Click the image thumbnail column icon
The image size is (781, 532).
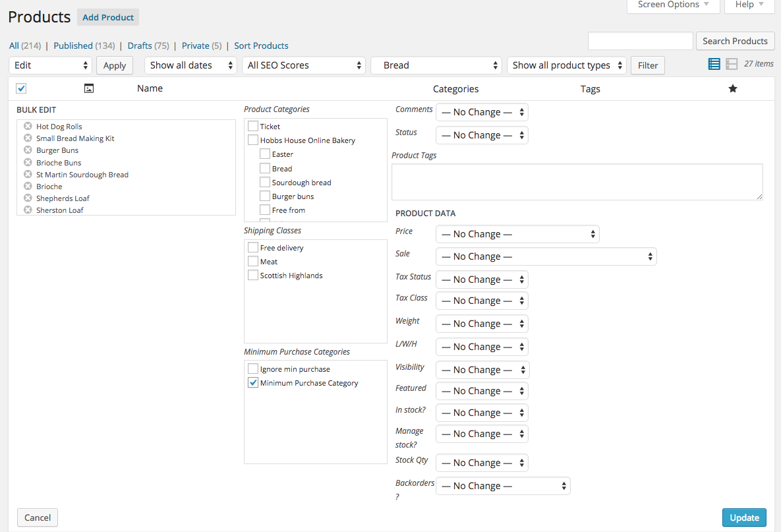[x=89, y=88]
